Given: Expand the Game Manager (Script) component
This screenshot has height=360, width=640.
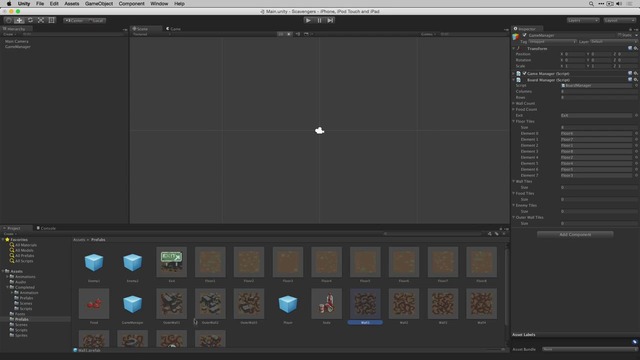Looking at the screenshot, I should pyautogui.click(x=513, y=73).
